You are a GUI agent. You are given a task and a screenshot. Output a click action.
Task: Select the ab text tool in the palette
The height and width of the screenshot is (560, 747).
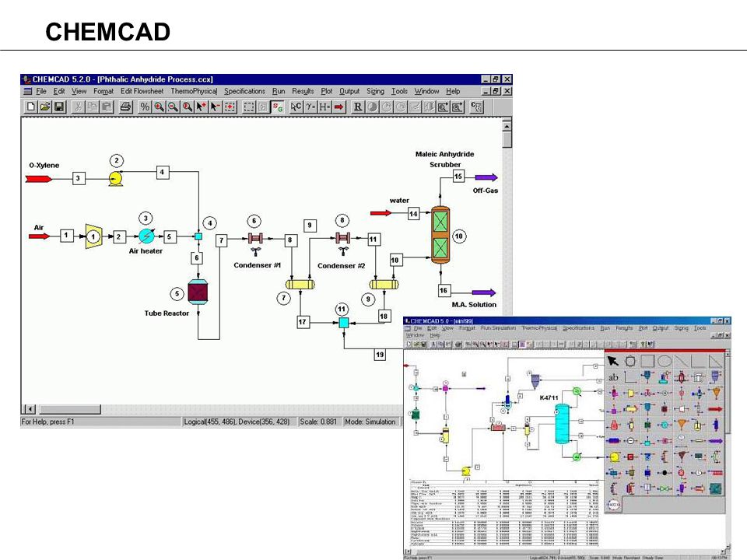click(613, 377)
